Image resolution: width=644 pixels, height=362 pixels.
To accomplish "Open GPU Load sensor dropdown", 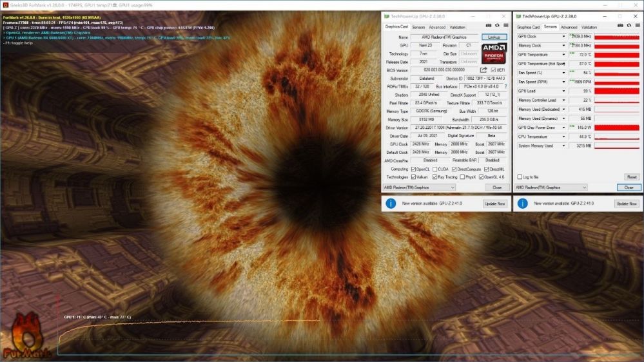I will [563, 91].
